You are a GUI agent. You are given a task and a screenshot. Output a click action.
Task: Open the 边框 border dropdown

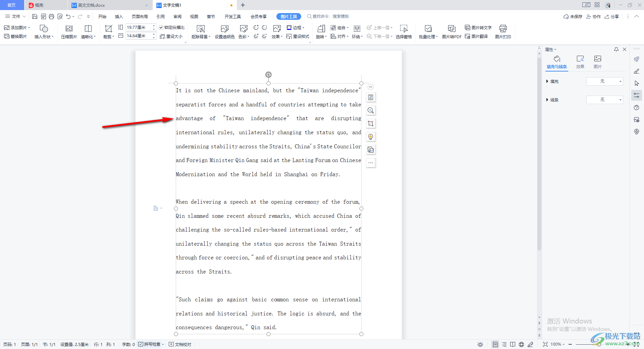click(296, 28)
